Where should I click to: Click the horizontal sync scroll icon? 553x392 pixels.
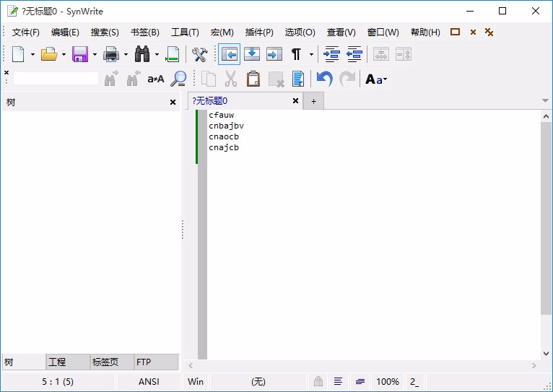click(381, 54)
